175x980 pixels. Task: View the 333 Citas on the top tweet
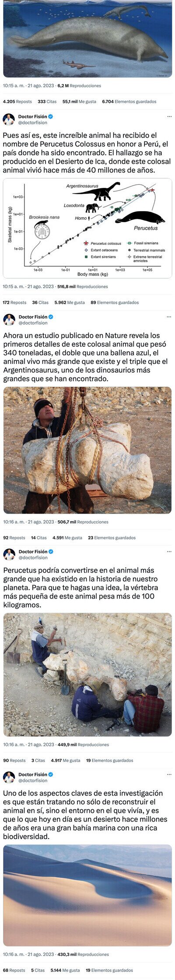click(x=47, y=102)
